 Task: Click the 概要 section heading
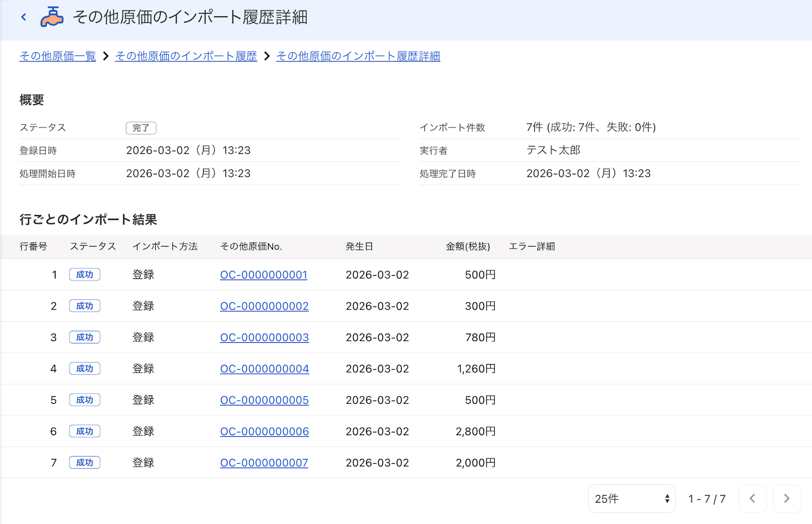click(31, 100)
